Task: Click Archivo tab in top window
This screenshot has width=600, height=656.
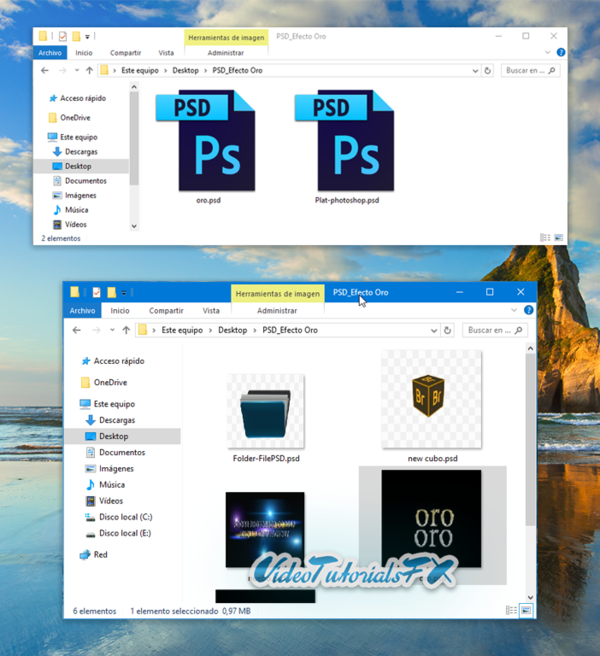Action: click(x=50, y=53)
